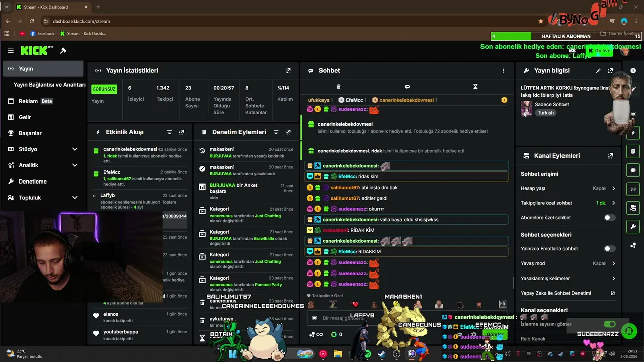Toggle Yalnızca Emotlarla sohbet switch

tap(609, 249)
